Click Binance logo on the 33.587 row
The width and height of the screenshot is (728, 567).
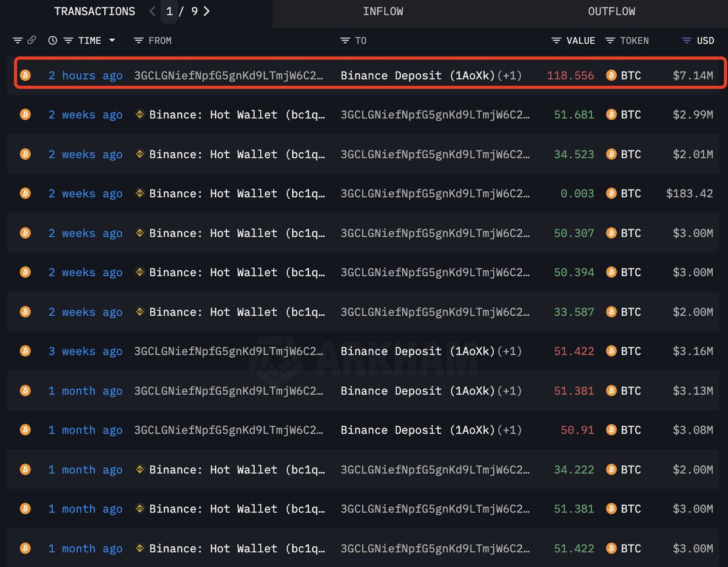click(x=140, y=312)
